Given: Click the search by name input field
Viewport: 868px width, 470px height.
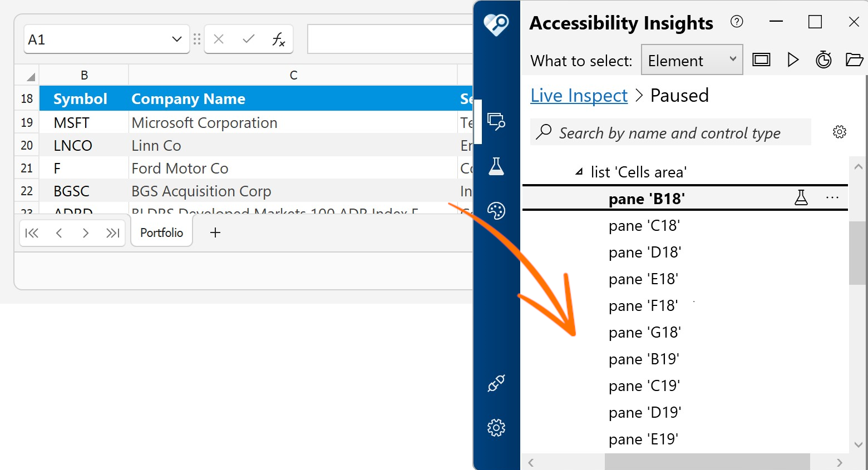Looking at the screenshot, I should tap(670, 133).
